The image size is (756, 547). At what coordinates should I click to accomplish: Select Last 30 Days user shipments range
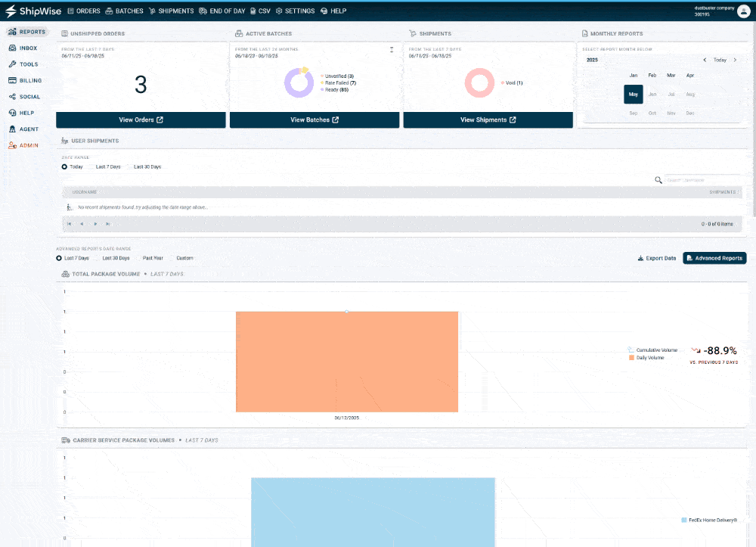(144, 167)
